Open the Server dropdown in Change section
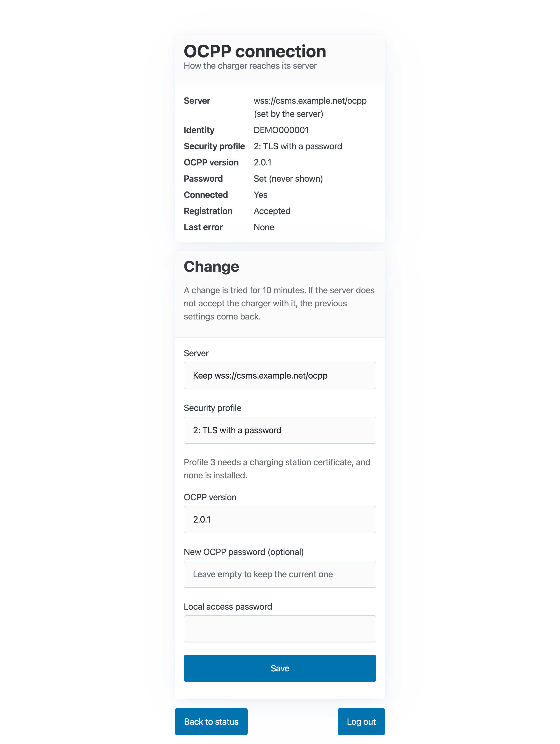 [280, 375]
